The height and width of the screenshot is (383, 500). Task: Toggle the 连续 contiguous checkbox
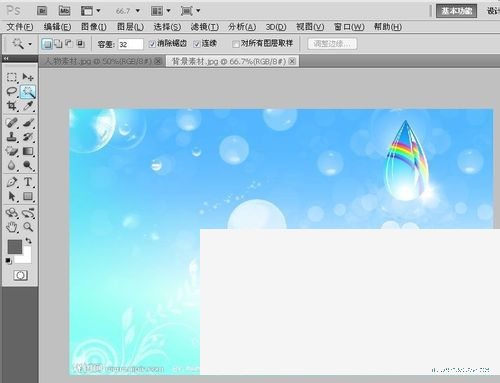point(196,44)
